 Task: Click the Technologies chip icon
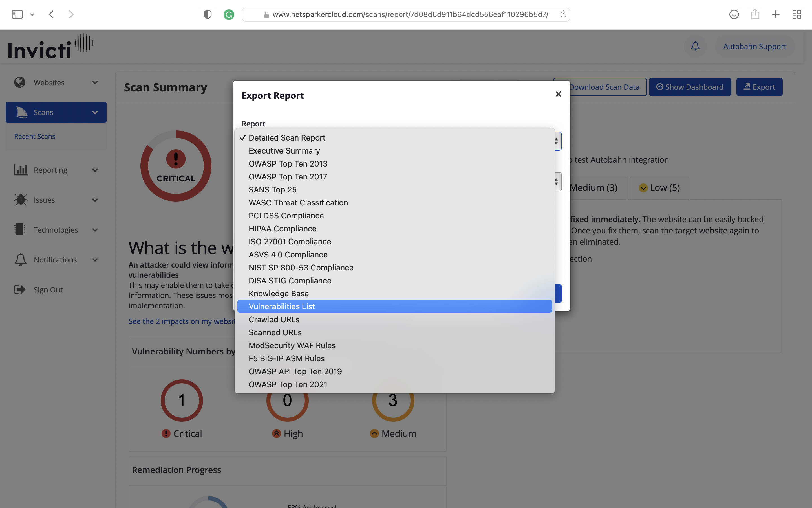pos(20,229)
